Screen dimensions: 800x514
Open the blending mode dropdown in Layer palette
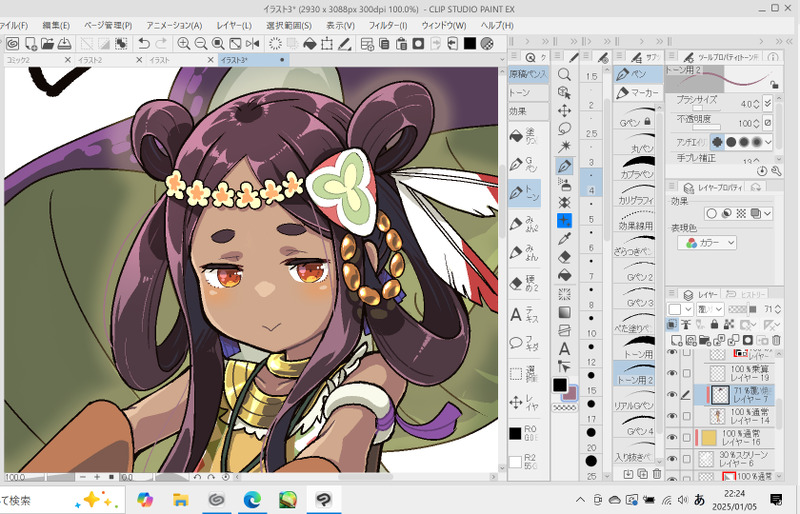(710, 309)
